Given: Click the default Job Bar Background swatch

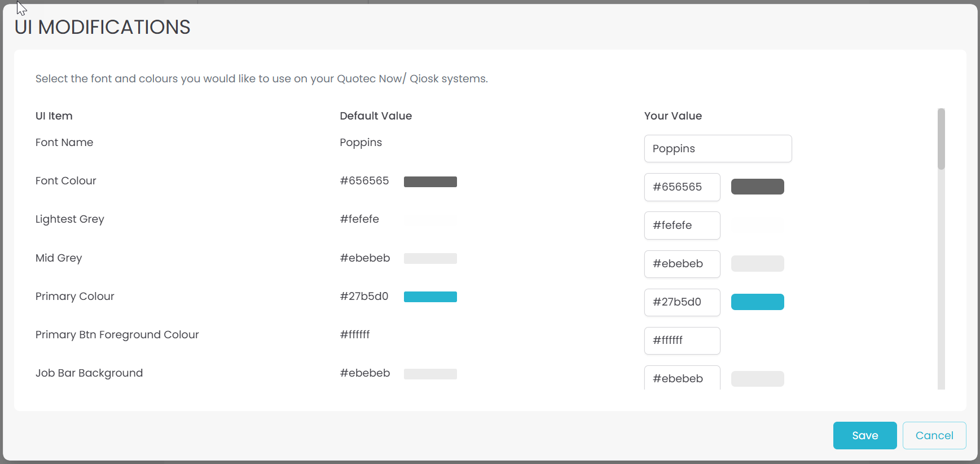Looking at the screenshot, I should (430, 373).
